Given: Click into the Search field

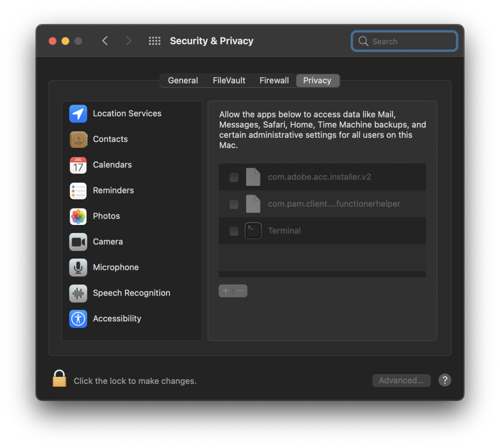Looking at the screenshot, I should coord(404,41).
